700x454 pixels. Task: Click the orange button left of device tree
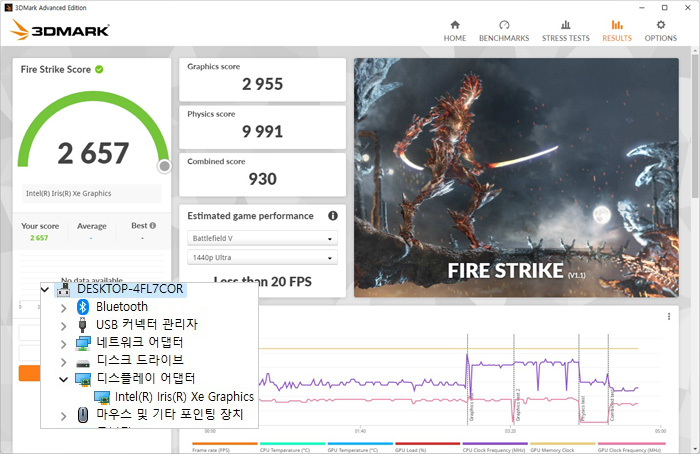click(29, 373)
